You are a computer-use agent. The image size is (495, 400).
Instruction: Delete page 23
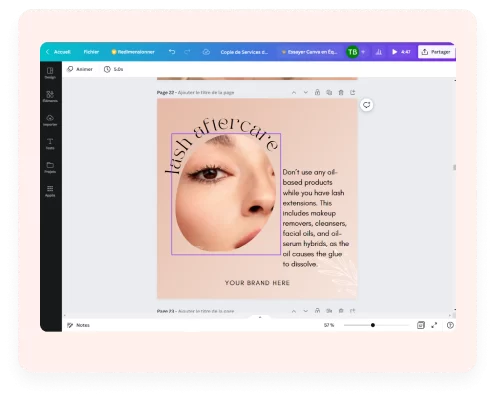(x=341, y=311)
